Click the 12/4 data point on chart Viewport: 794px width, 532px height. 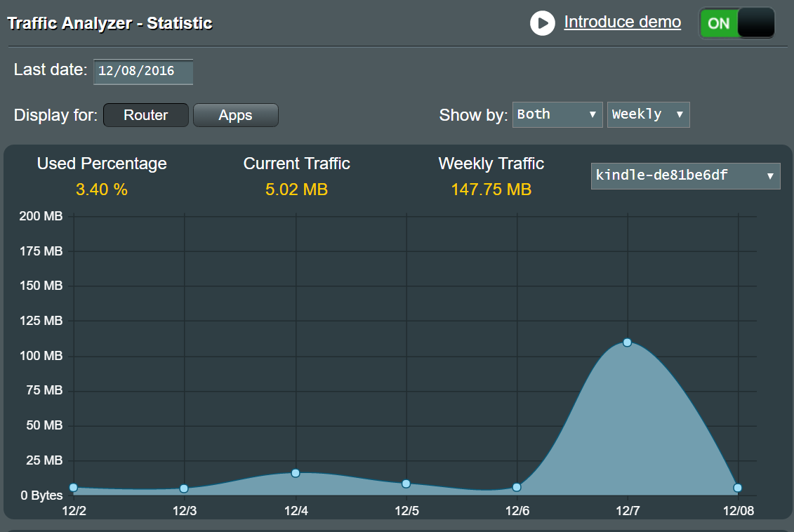(x=296, y=473)
